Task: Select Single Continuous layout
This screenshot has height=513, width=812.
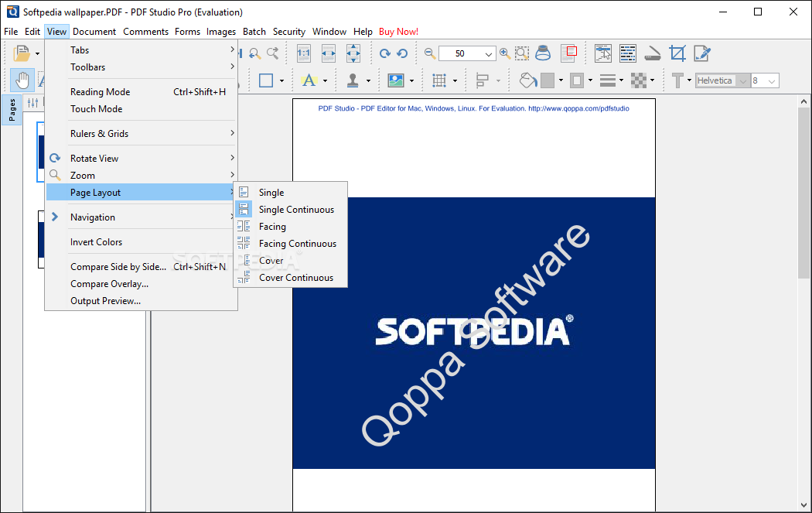Action: [291, 210]
